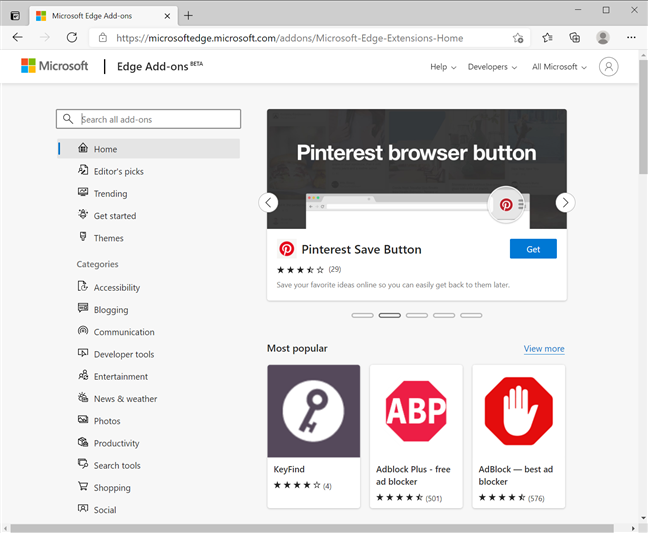Select the Home menu item
648x533 pixels.
pos(149,149)
